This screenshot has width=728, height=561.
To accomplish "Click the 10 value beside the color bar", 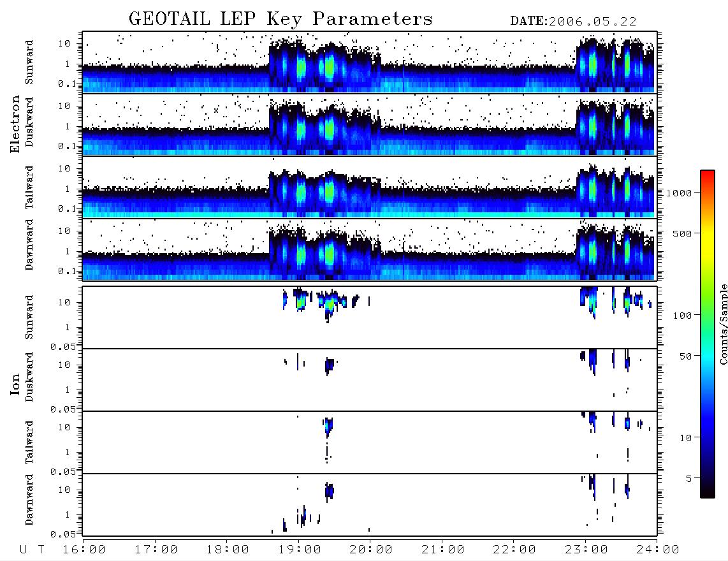I will click(x=686, y=438).
